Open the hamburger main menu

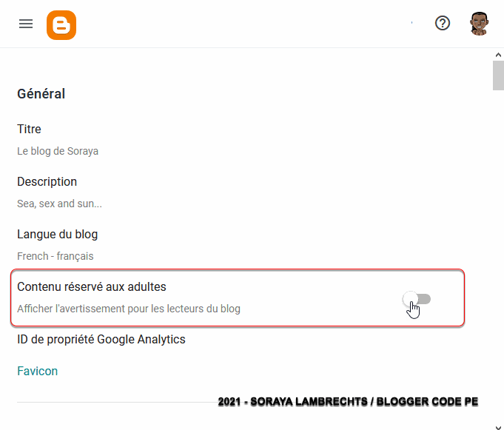[x=26, y=24]
